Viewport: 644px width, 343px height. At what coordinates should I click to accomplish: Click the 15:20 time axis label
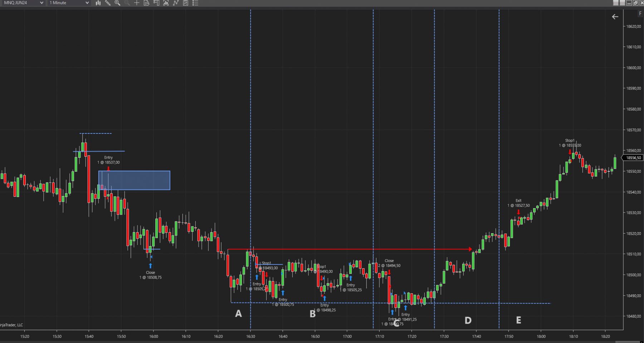pos(25,337)
